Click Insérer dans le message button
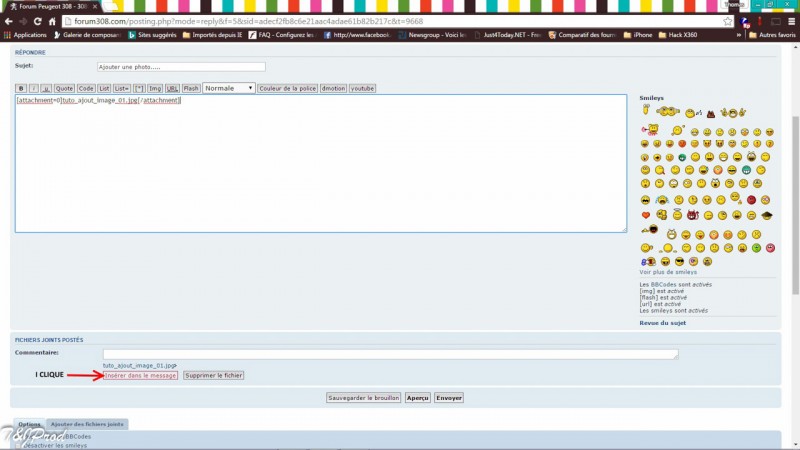 pyautogui.click(x=140, y=376)
